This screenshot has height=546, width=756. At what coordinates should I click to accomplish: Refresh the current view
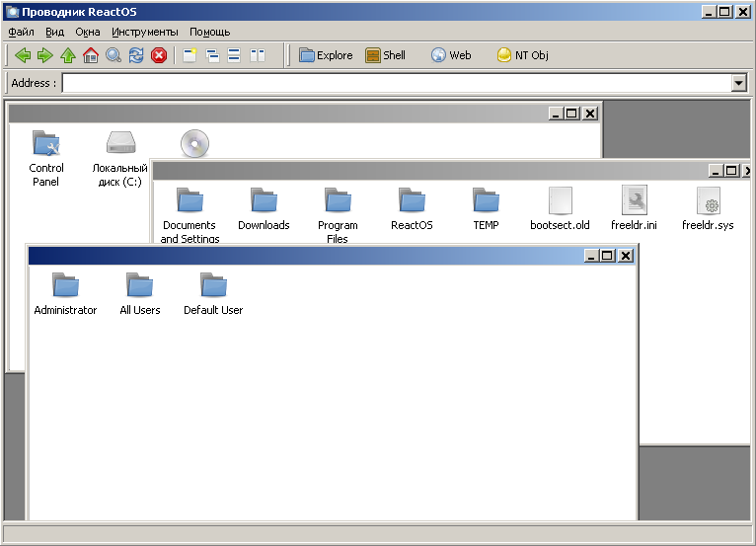136,55
